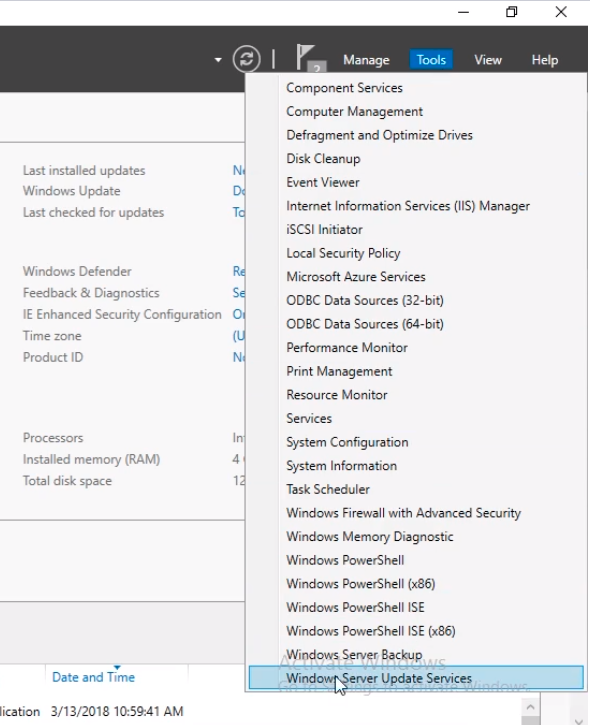Click the IE Enhanced Security Configuration label
The image size is (590, 725).
click(x=122, y=314)
